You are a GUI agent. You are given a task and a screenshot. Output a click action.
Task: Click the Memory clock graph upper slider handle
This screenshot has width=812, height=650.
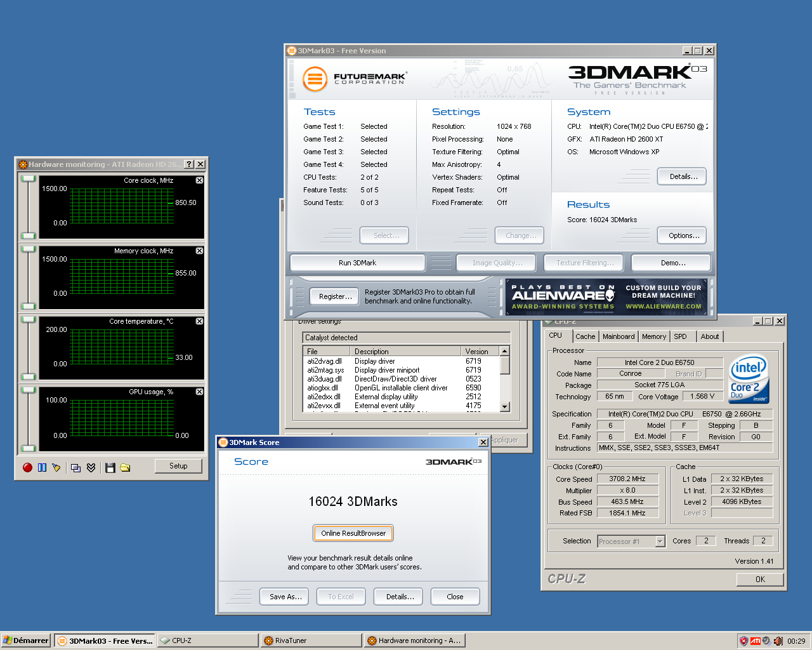pos(28,249)
